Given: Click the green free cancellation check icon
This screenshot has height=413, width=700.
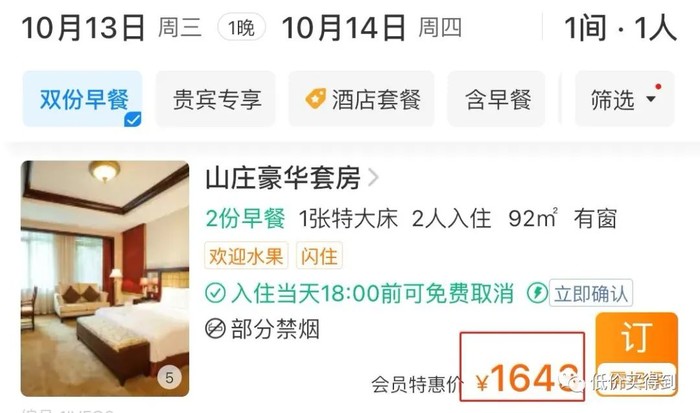Looking at the screenshot, I should [x=215, y=293].
